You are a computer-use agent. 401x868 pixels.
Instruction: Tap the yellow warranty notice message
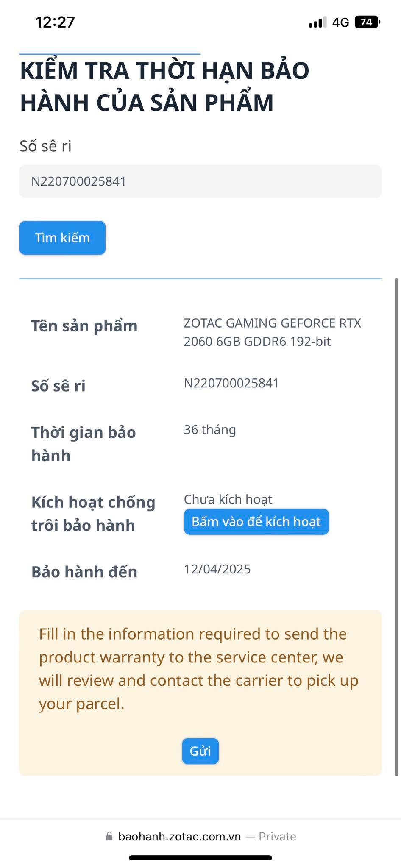click(198, 669)
